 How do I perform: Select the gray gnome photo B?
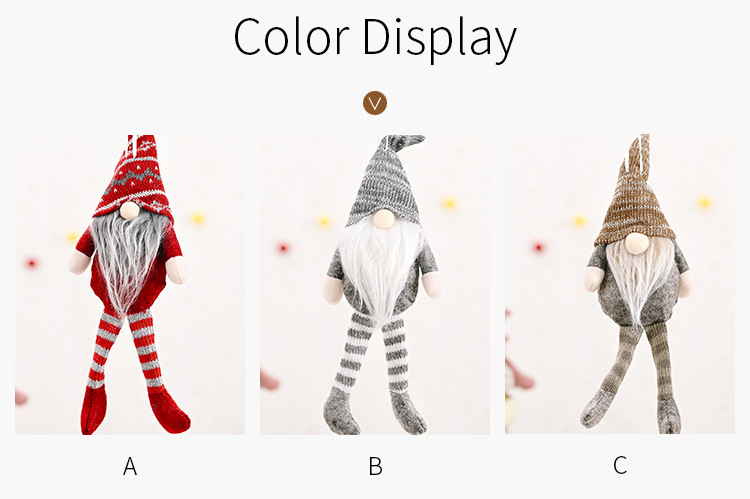tap(375, 285)
